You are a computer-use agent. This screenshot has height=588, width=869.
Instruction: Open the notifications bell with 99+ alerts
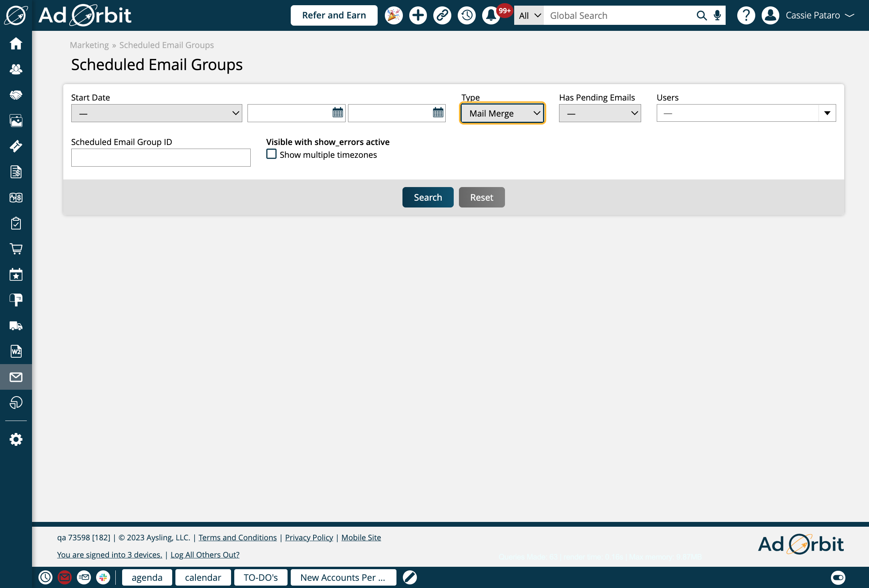(490, 15)
